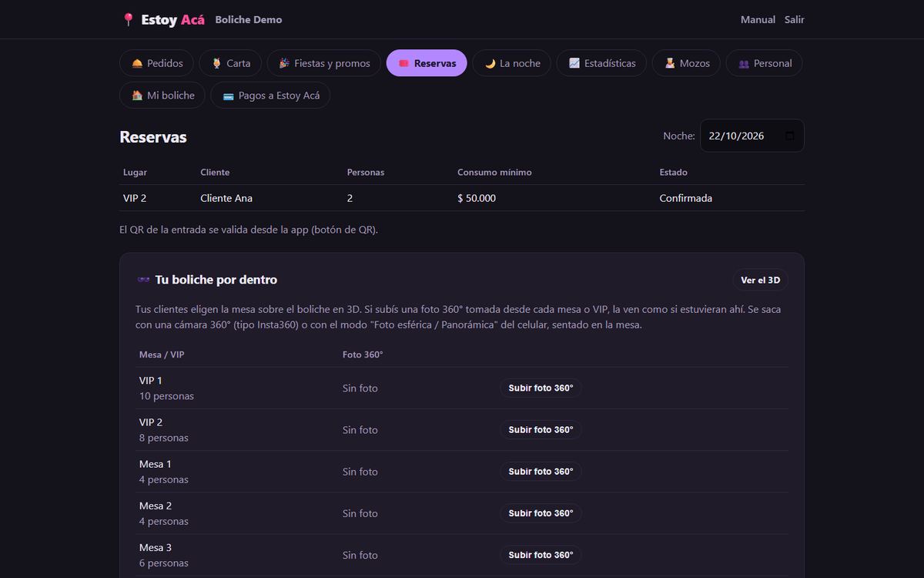This screenshot has width=924, height=578.
Task: Open the Pedidos tab bell icon
Action: pos(137,63)
